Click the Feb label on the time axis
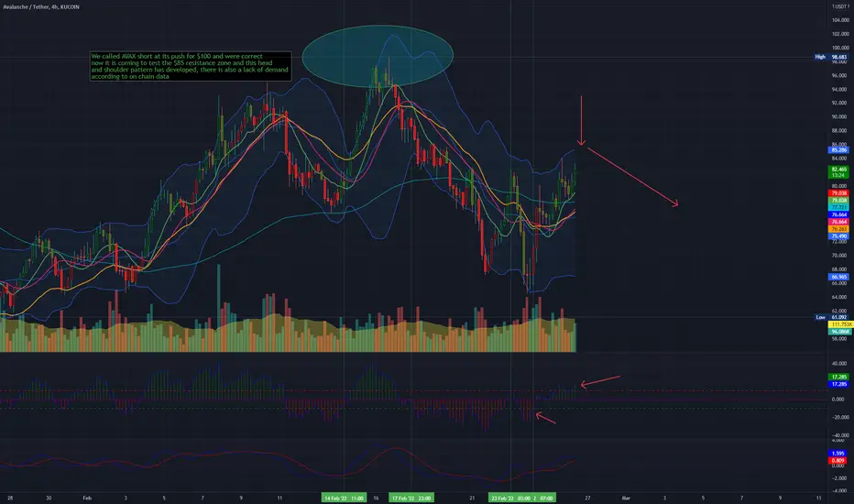 pos(87,498)
